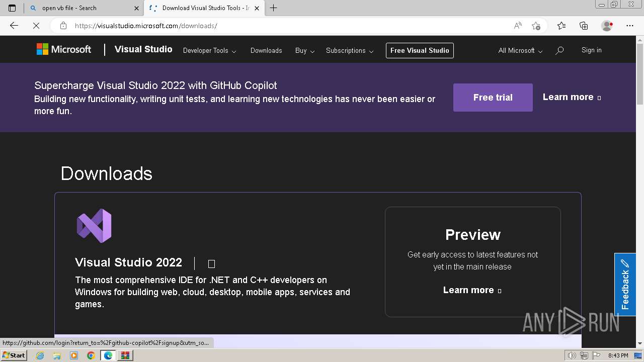This screenshot has width=644, height=362.
Task: Click the Free Visual Studio button
Action: pyautogui.click(x=420, y=50)
